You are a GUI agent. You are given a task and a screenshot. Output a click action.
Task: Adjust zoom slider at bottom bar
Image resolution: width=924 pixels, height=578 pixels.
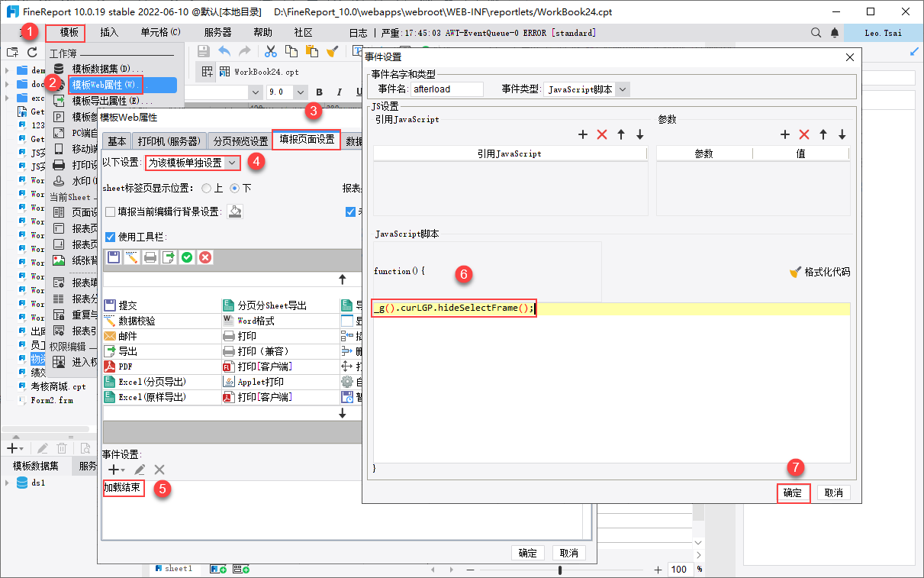(560, 570)
